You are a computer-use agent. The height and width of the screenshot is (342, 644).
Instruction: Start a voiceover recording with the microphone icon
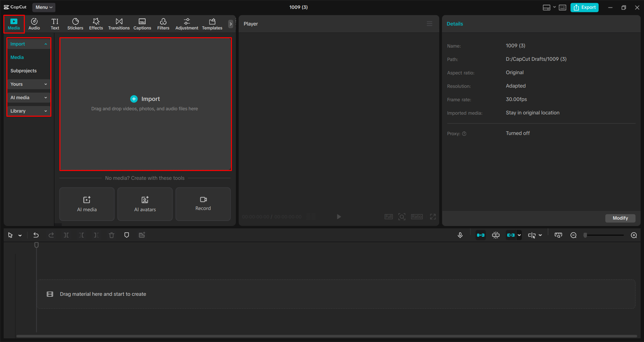[x=460, y=235]
